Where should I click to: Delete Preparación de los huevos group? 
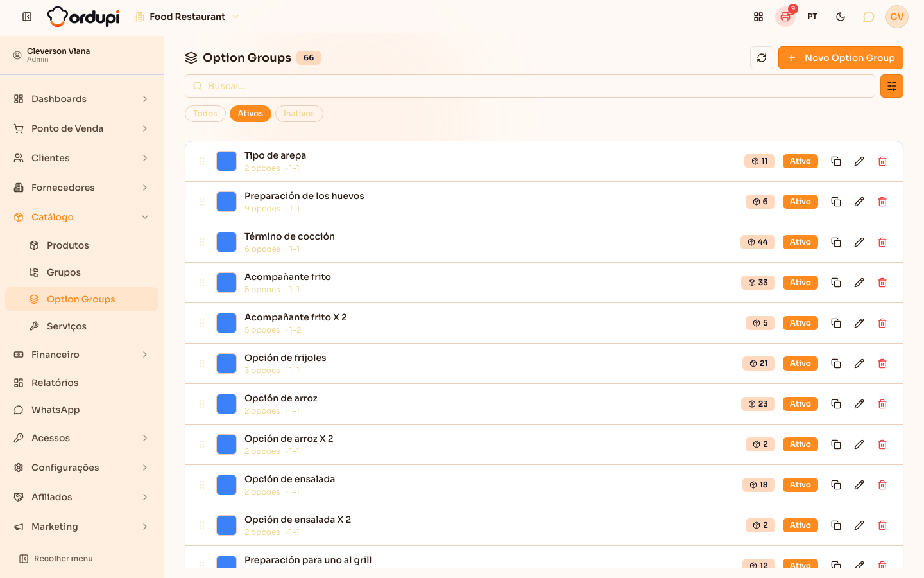[882, 202]
